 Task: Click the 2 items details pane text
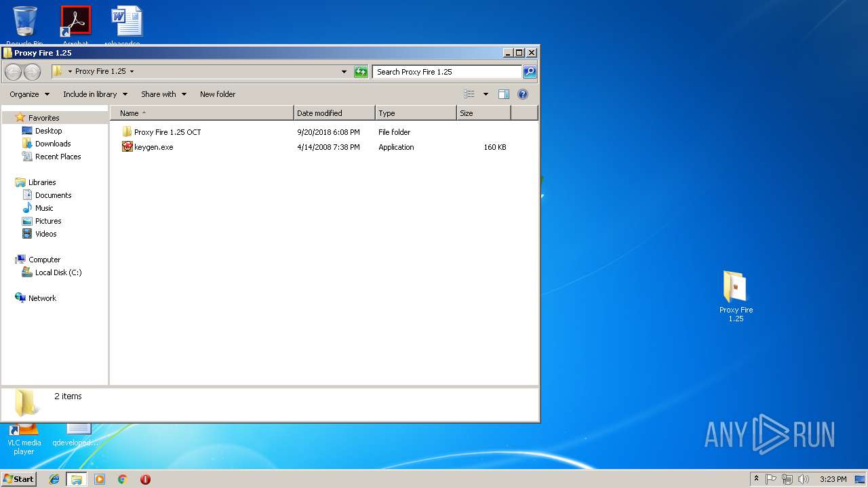click(x=68, y=396)
